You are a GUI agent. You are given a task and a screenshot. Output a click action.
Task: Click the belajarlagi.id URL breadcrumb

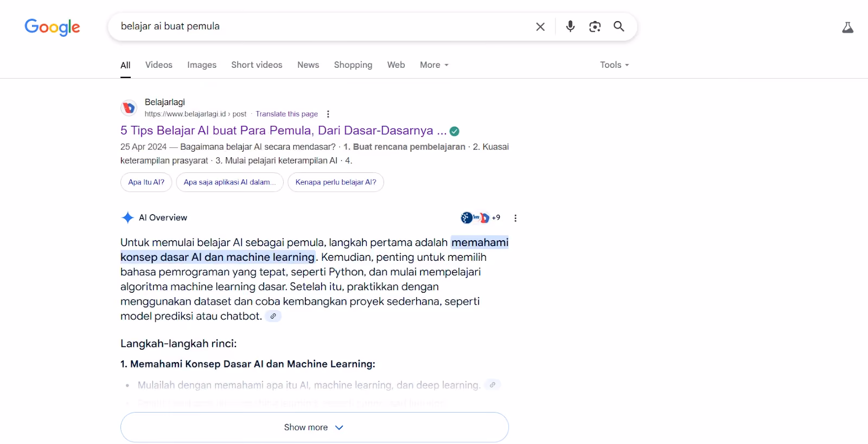(195, 114)
